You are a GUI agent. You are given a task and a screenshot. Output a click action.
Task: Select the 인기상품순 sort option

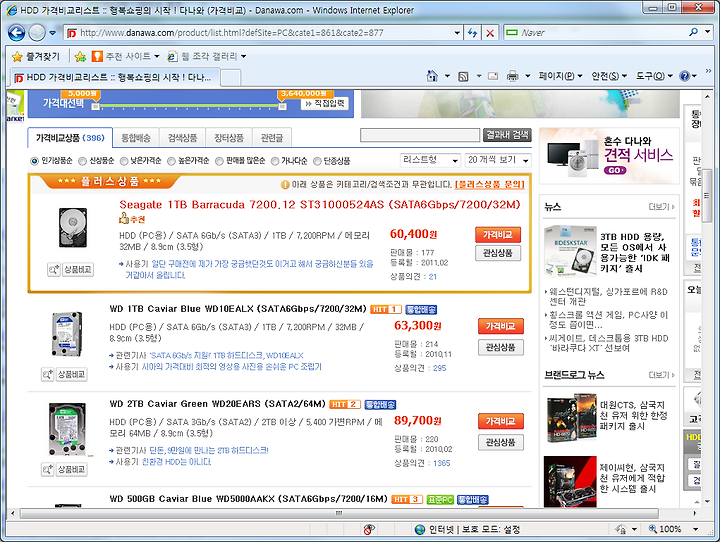(x=34, y=161)
